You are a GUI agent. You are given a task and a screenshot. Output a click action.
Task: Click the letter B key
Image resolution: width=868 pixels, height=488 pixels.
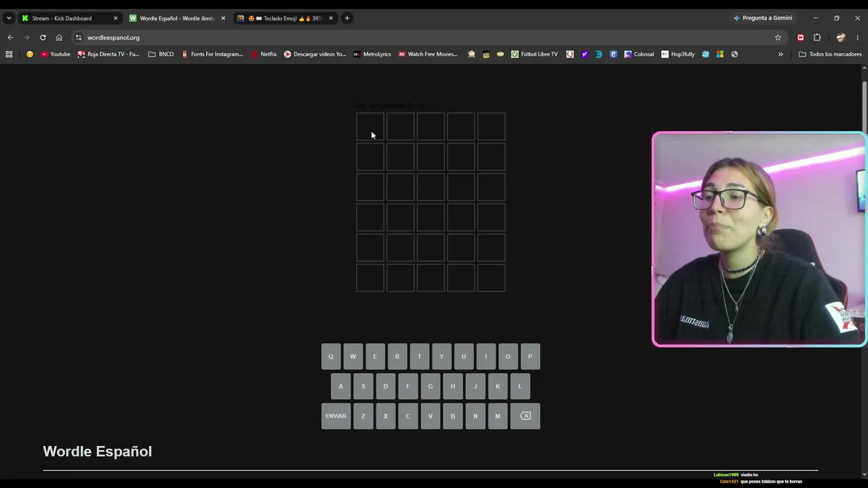pyautogui.click(x=452, y=416)
